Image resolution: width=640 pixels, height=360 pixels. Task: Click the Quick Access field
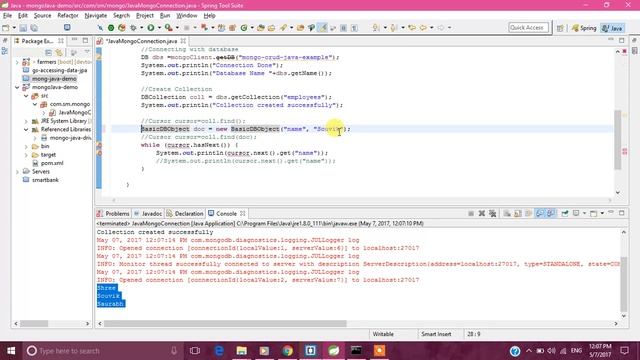(528, 28)
